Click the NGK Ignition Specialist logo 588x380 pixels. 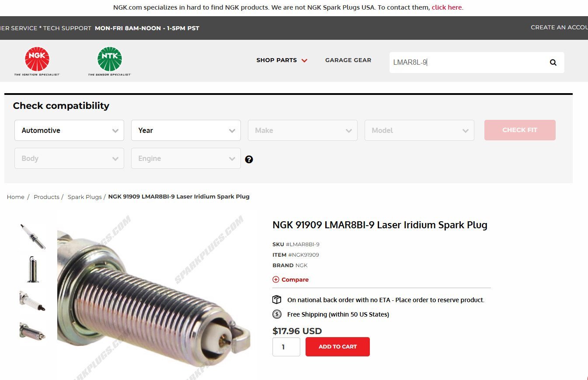pos(37,61)
